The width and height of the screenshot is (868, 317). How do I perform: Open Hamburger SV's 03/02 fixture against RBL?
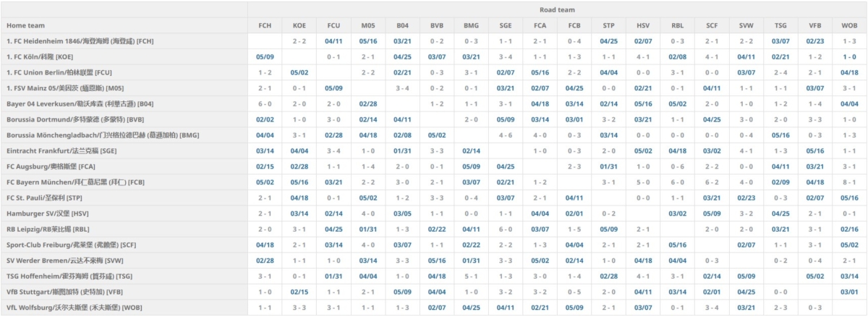678,214
